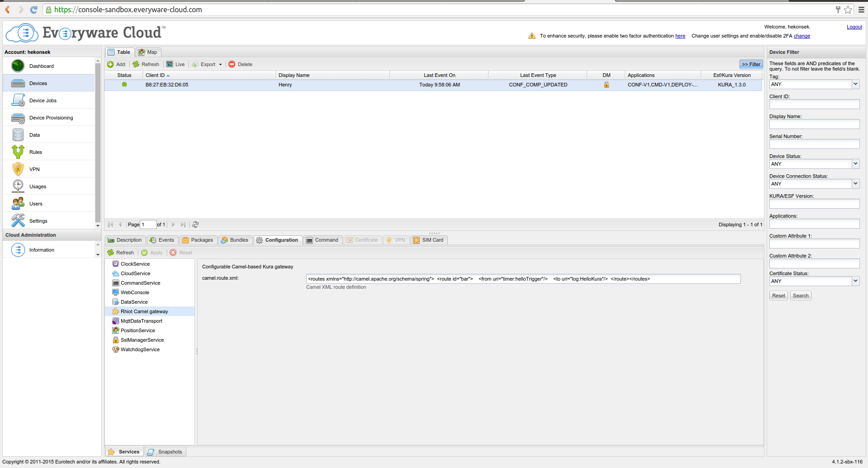Switch to the Table tab
This screenshot has width=868, height=468.
point(119,52)
